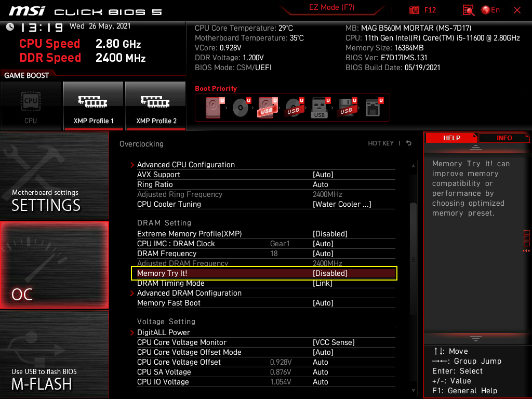Click the Gear1 label on DRAM Clock row
The height and width of the screenshot is (399, 532).
[x=280, y=244]
